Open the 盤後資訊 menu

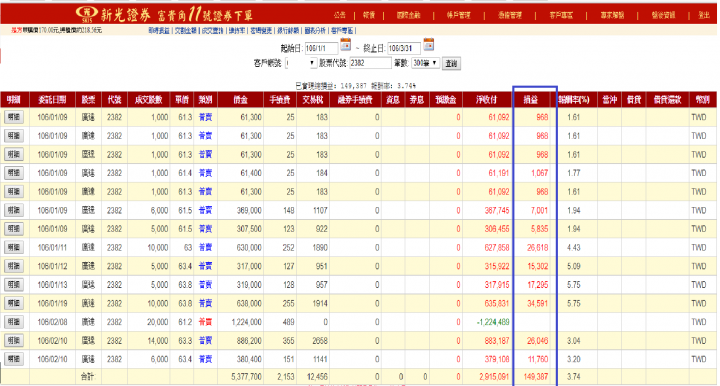point(663,15)
